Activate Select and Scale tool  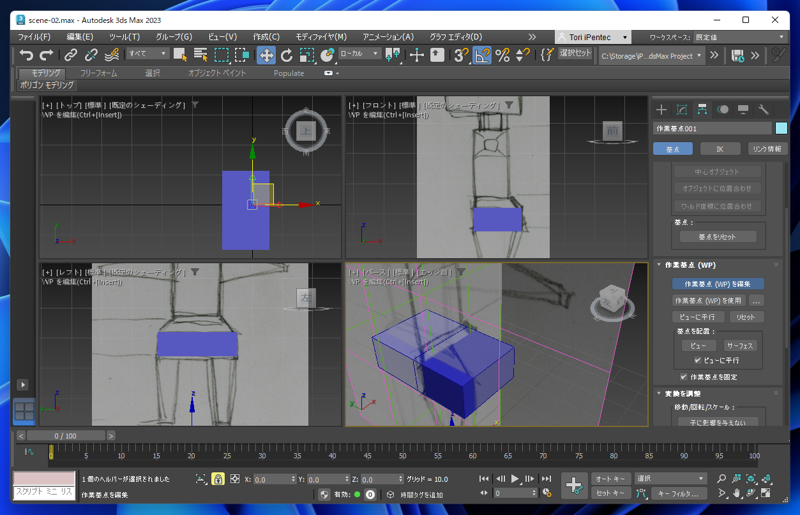(x=307, y=55)
